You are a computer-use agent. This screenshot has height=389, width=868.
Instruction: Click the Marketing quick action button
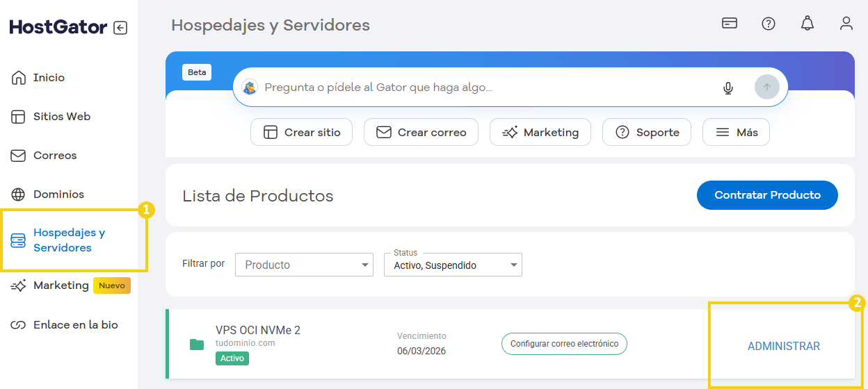(x=540, y=132)
